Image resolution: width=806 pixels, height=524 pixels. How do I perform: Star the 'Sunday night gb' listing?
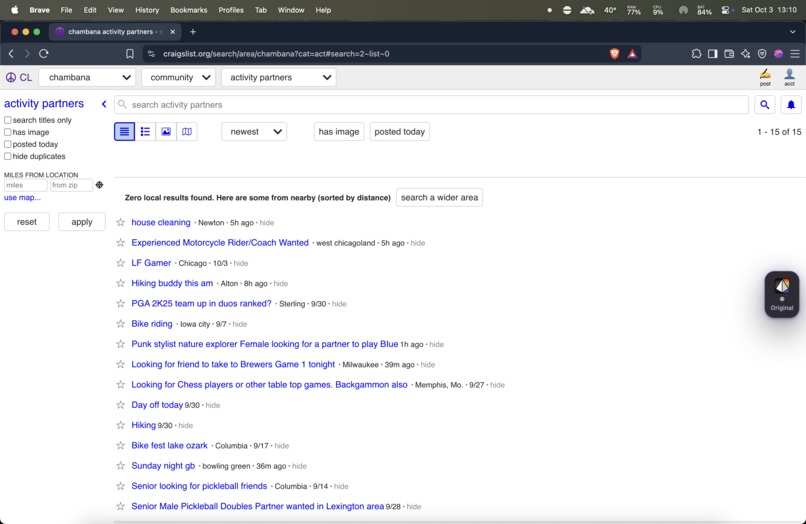point(121,466)
